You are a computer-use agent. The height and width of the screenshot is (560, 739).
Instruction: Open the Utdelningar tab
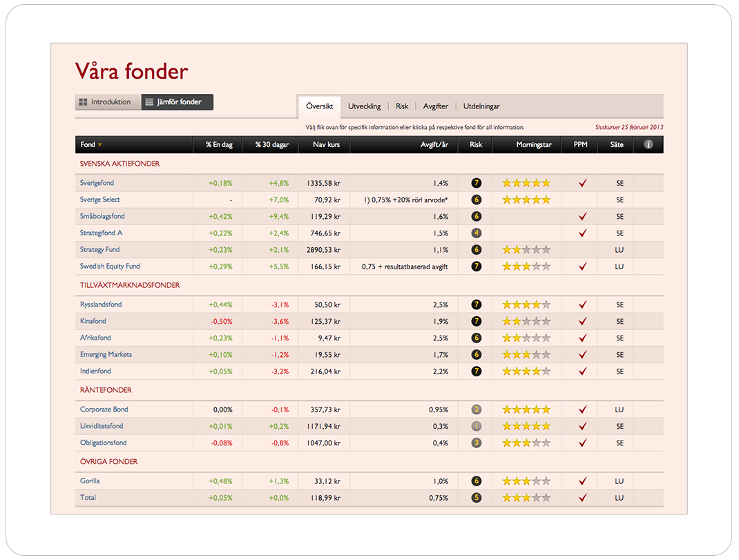click(481, 106)
